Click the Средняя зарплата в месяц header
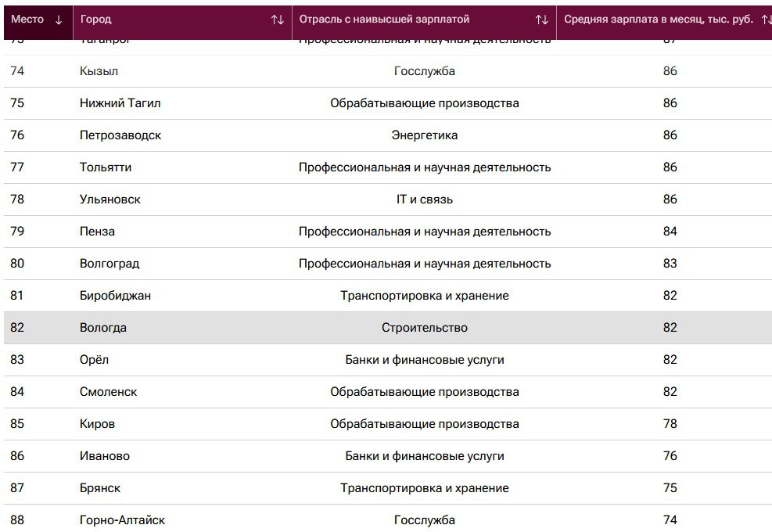Image resolution: width=772 pixels, height=532 pixels. point(659,20)
